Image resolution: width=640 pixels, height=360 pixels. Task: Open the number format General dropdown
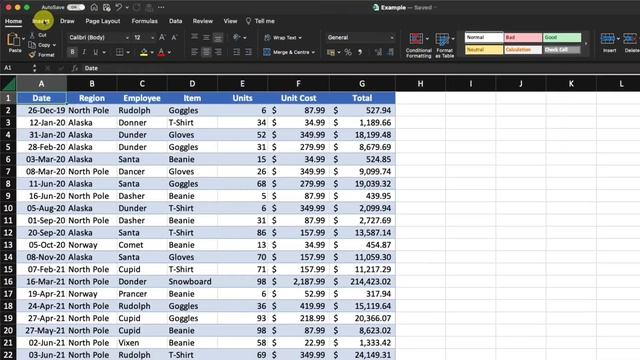[360, 37]
